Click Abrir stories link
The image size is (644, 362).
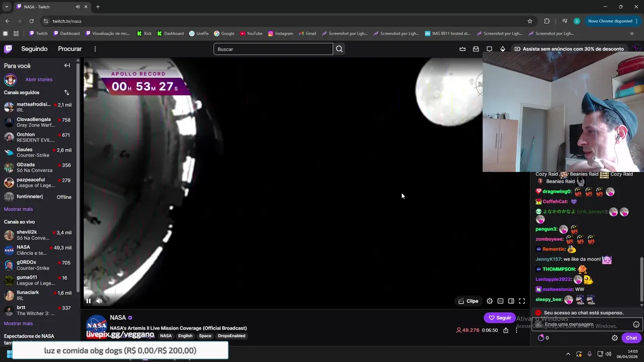coord(39,79)
